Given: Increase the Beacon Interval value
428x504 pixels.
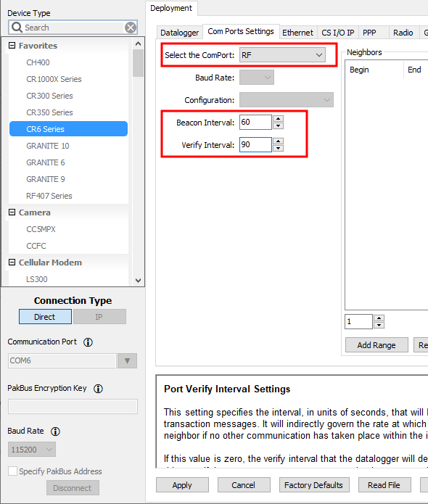Looking at the screenshot, I should point(278,118).
